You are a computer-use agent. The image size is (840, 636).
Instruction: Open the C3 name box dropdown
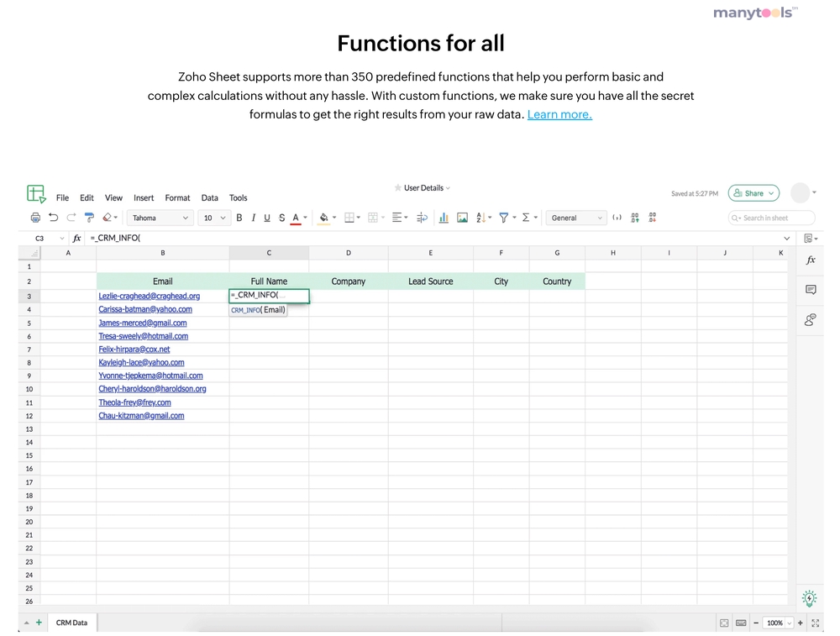62,239
